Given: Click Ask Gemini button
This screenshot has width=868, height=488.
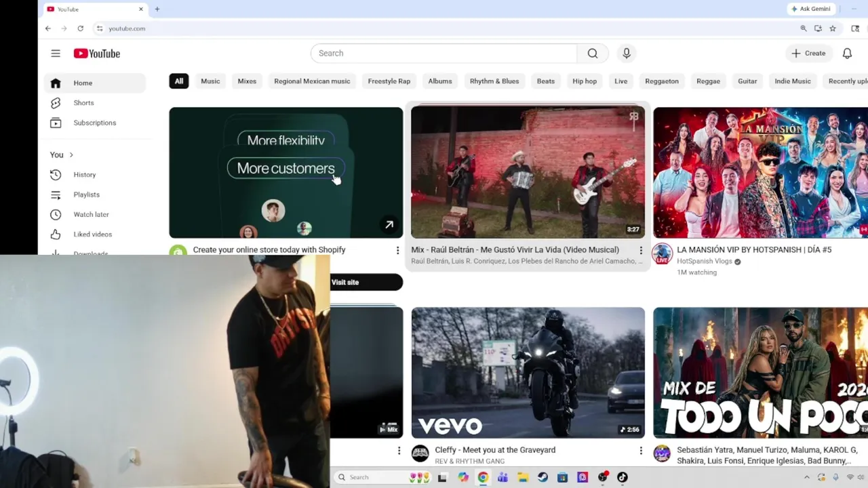Looking at the screenshot, I should point(810,9).
